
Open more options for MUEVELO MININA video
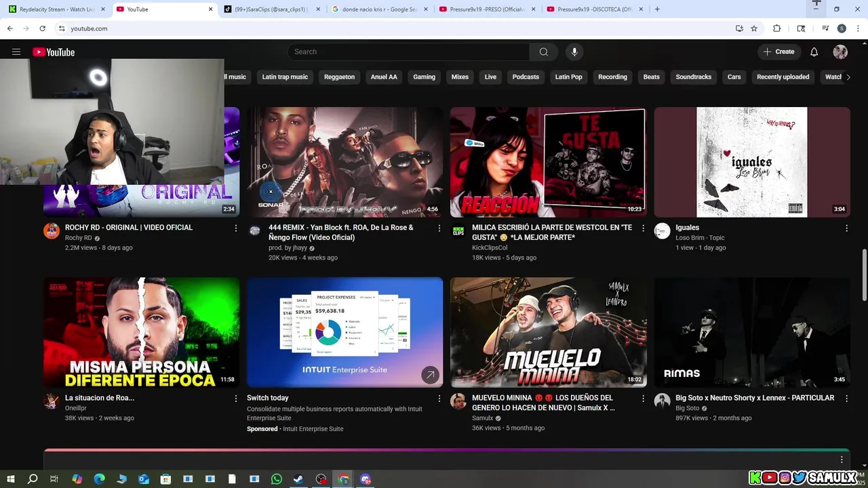click(644, 399)
